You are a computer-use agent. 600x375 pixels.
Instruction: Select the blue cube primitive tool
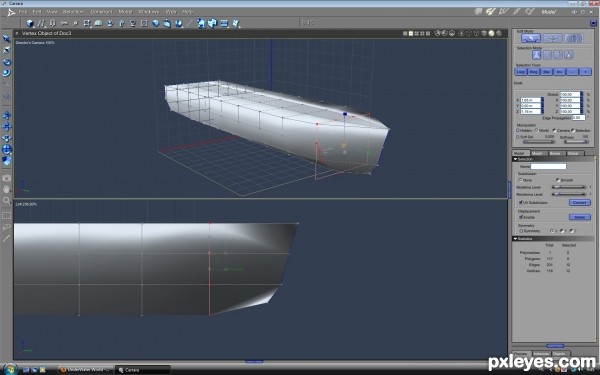click(30, 23)
